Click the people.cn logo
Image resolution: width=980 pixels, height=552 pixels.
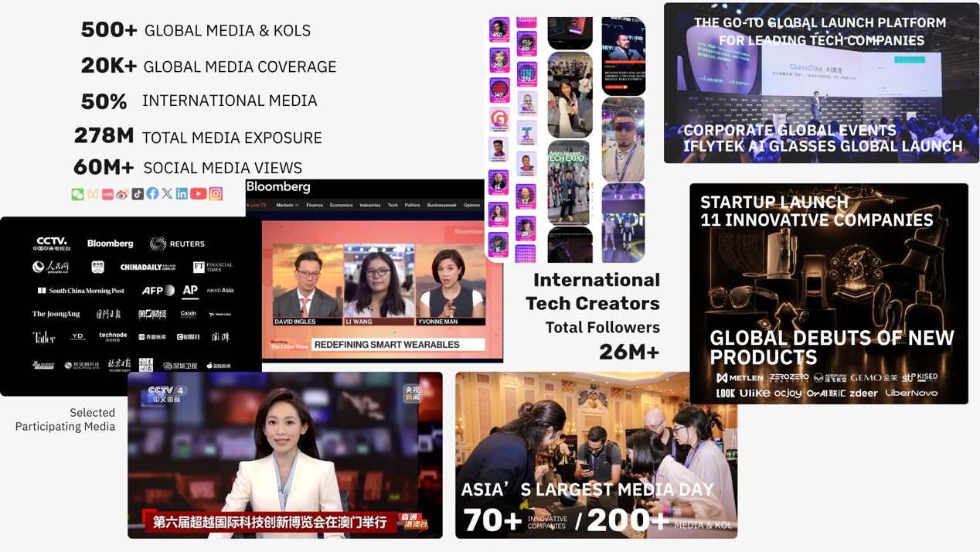pos(50,267)
